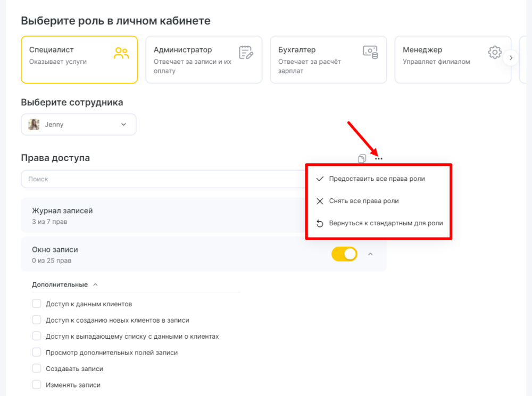The image size is (532, 396).
Task: Show next roles with right arrow
Action: 511,58
